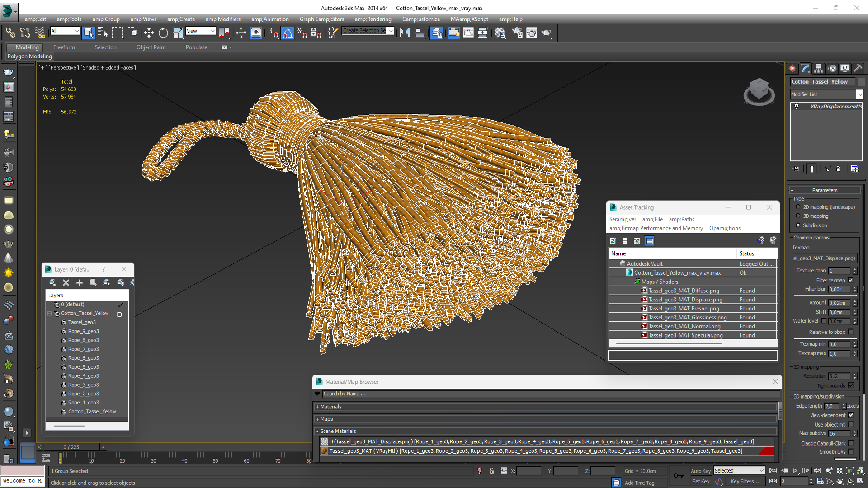
Task: Toggle 3D Snaps
Action: (x=273, y=33)
